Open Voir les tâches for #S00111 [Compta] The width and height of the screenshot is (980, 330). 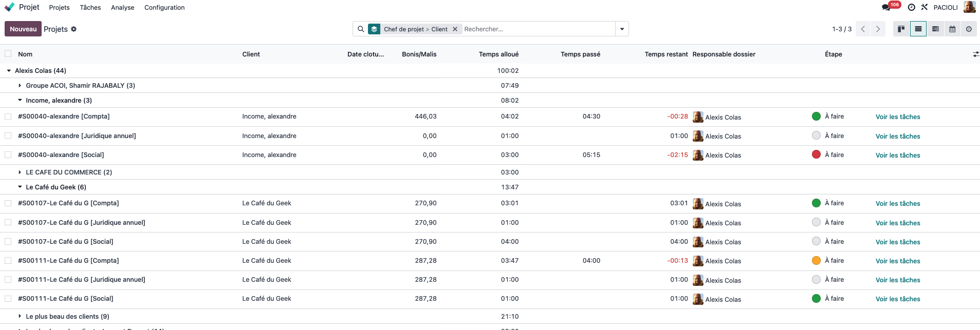coord(898,261)
